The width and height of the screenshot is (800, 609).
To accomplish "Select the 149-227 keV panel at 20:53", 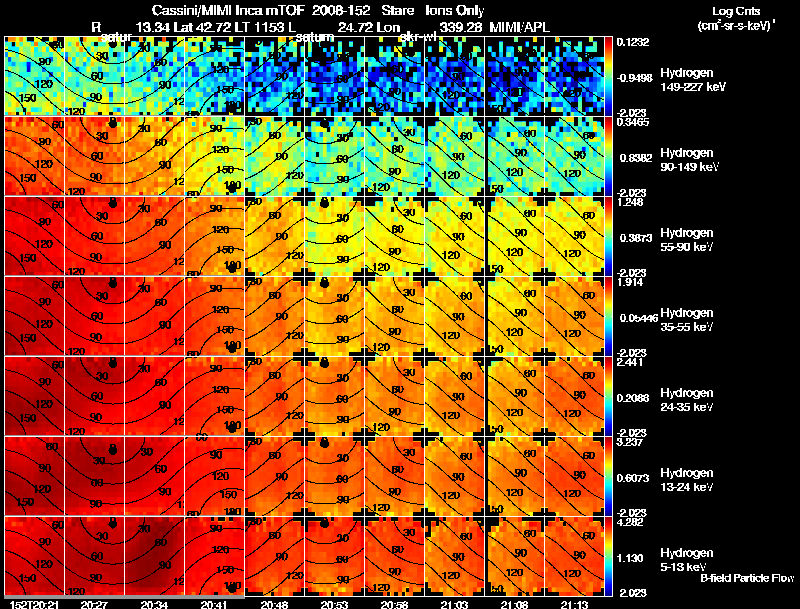I will click(x=335, y=76).
